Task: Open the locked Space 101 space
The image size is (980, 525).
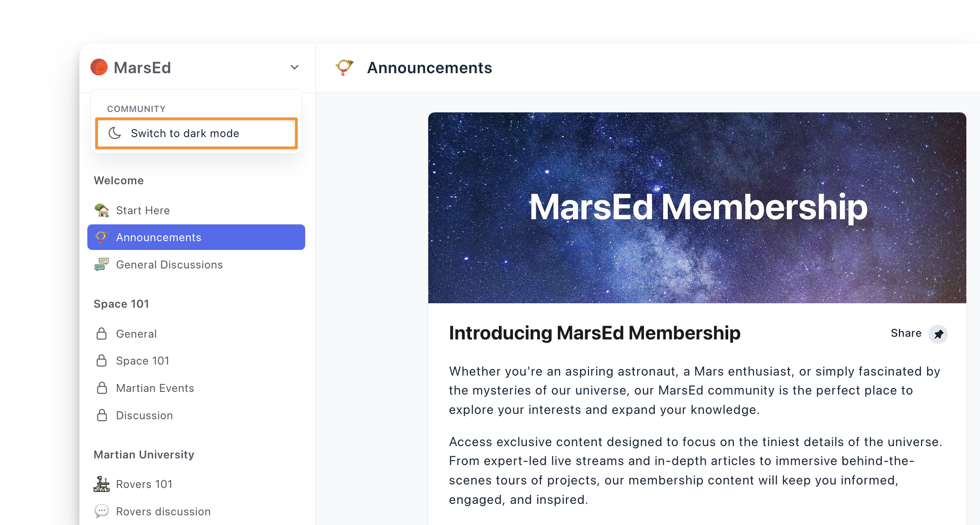Action: click(142, 361)
